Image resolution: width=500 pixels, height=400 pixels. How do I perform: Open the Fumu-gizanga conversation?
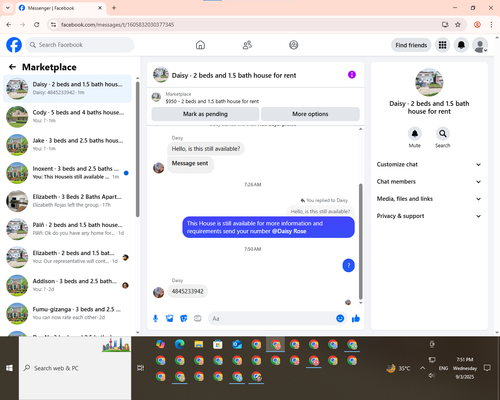(67, 313)
